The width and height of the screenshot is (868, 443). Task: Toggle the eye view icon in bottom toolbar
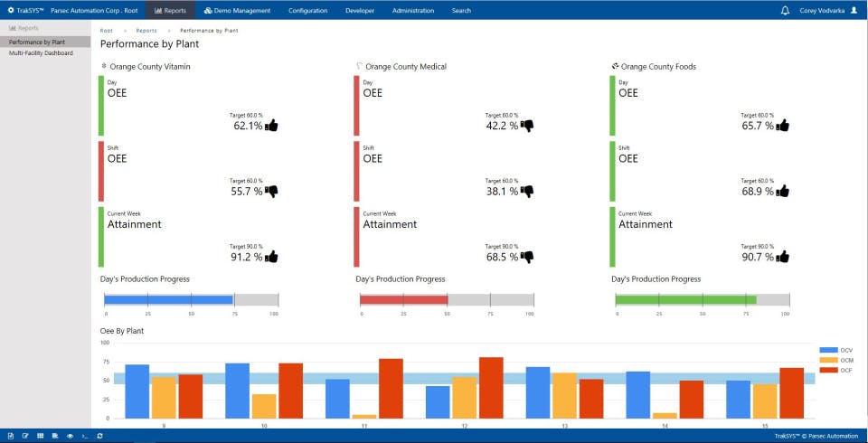pos(71,436)
